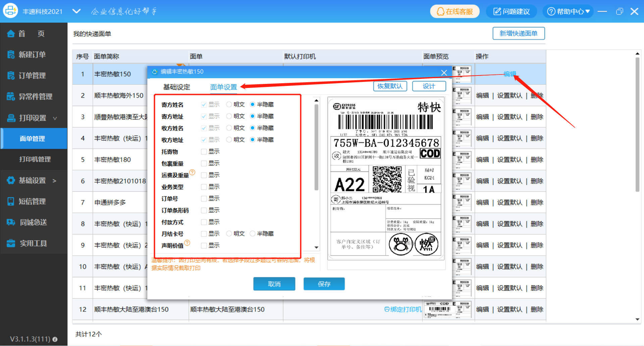Screen dimensions: 644x346
Task: Open 在线客服 support chat
Action: pyautogui.click(x=455, y=11)
